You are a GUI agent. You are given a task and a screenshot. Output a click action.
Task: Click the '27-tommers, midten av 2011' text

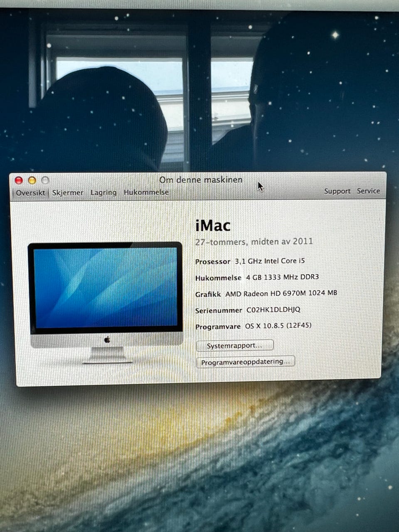coord(254,241)
